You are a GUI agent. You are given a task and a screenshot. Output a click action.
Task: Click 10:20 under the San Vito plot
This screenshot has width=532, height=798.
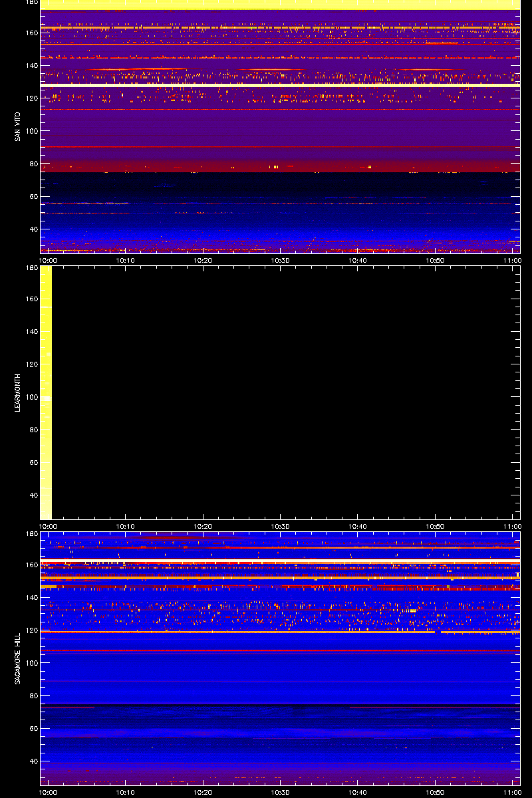click(x=203, y=261)
